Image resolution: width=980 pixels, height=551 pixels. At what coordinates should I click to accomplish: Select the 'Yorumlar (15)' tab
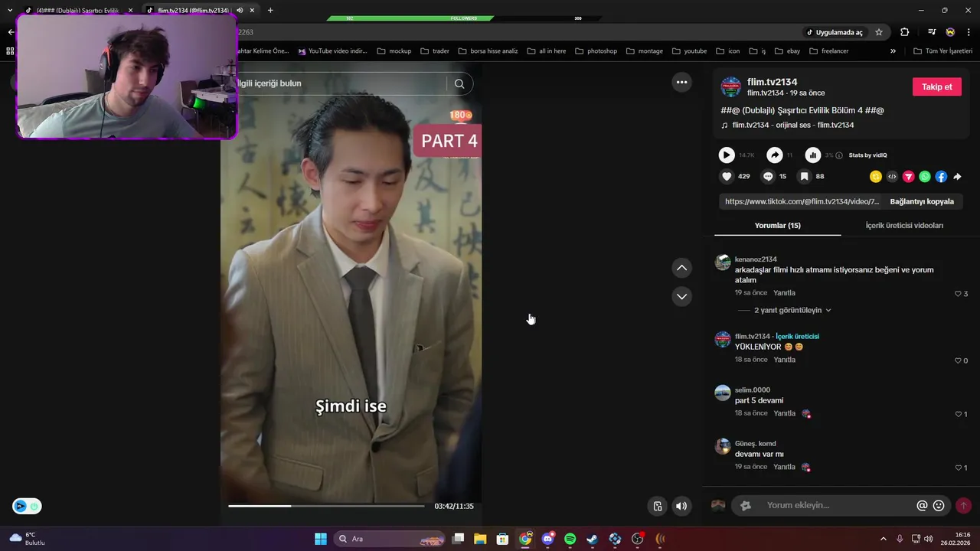coord(777,225)
